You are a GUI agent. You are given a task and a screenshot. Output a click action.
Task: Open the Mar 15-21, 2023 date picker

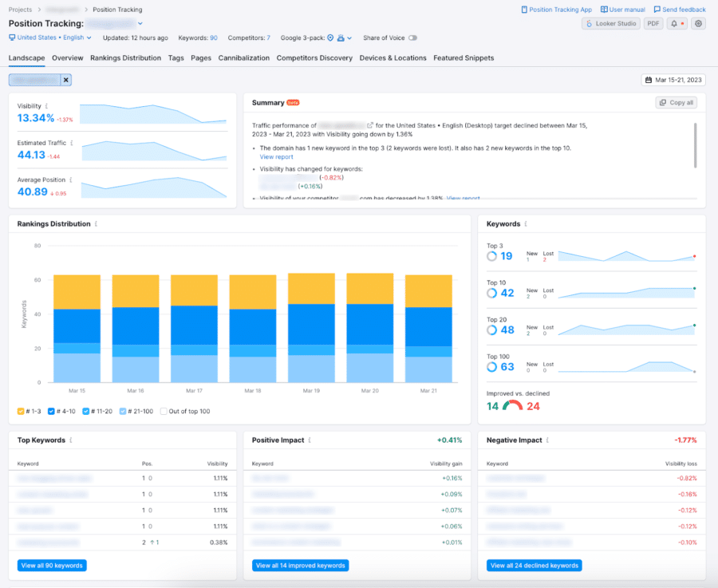(673, 80)
